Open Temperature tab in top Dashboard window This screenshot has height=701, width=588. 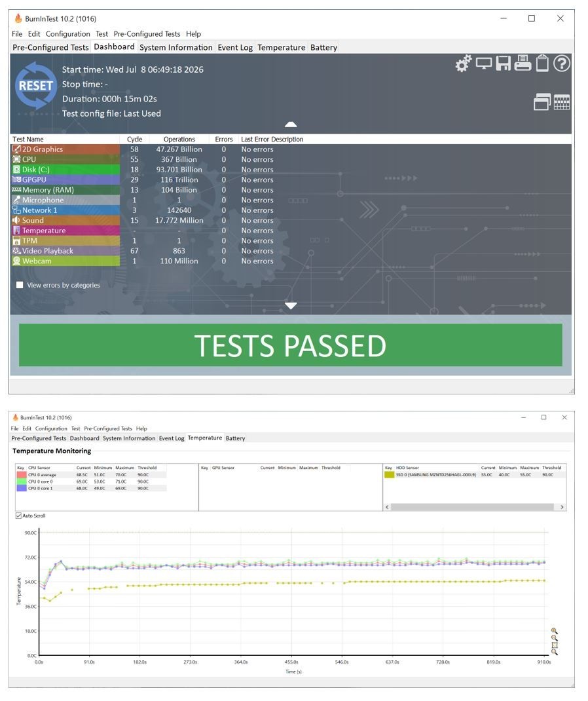(x=282, y=47)
